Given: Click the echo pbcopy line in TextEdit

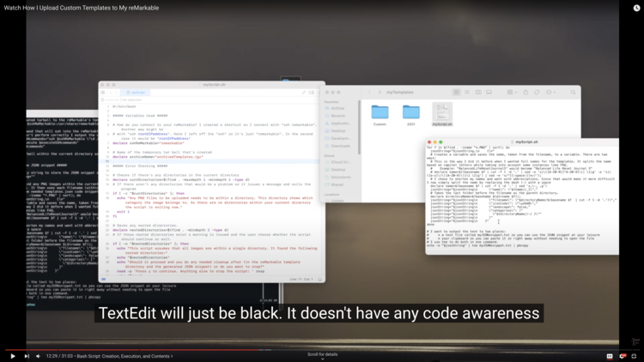Looking at the screenshot, I should point(477,245).
